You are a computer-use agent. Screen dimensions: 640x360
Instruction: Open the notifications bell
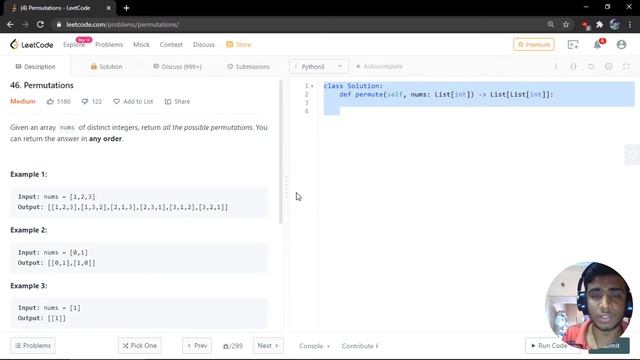[598, 44]
